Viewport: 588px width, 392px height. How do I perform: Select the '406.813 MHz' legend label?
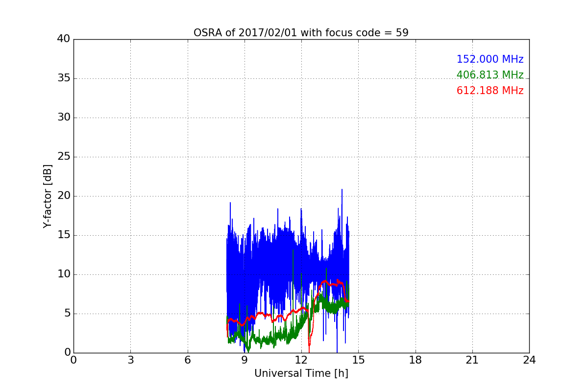click(x=490, y=75)
